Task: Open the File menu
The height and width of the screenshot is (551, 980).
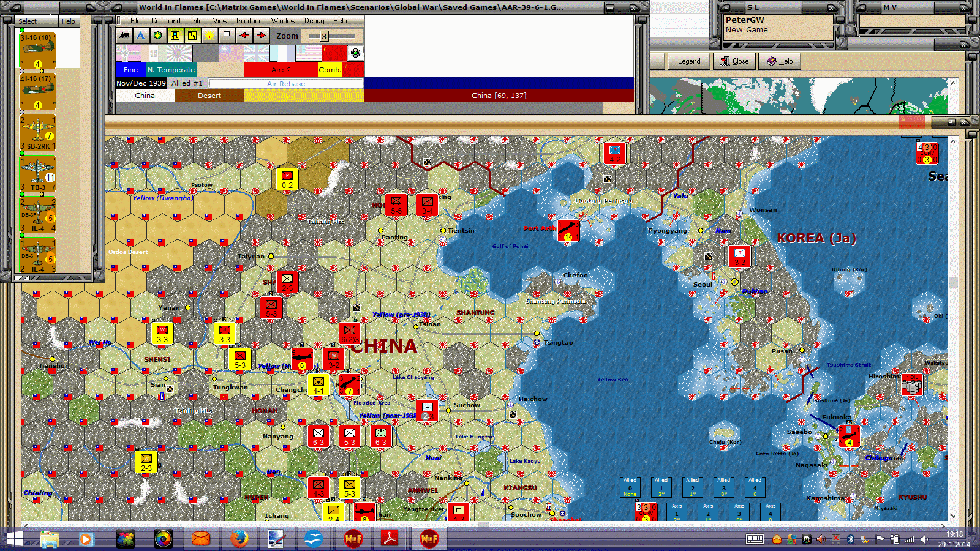Action: 135,21
